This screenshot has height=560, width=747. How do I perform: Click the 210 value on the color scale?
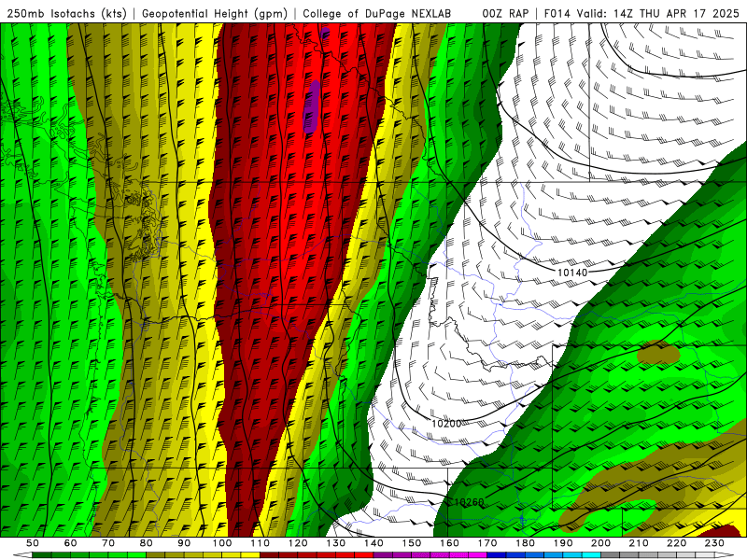tap(639, 543)
